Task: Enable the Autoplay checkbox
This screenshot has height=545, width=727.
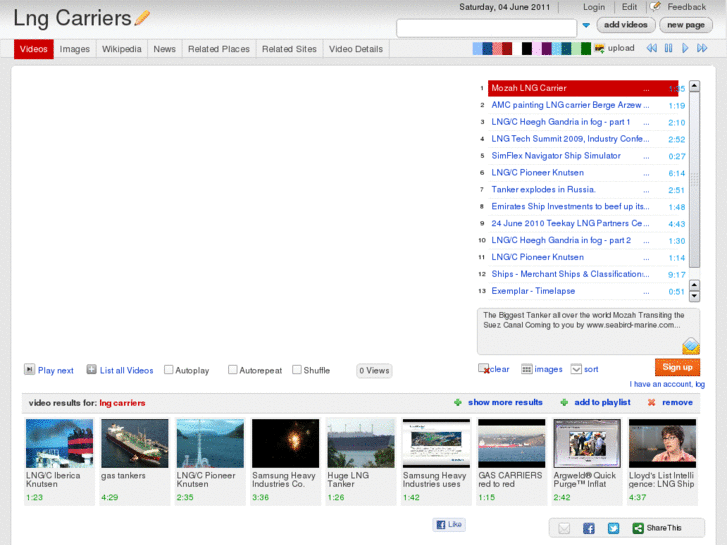Action: [169, 370]
